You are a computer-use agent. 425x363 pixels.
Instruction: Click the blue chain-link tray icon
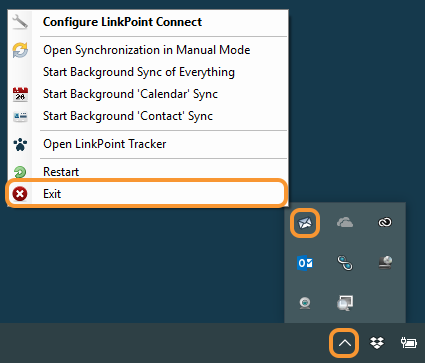[345, 263]
